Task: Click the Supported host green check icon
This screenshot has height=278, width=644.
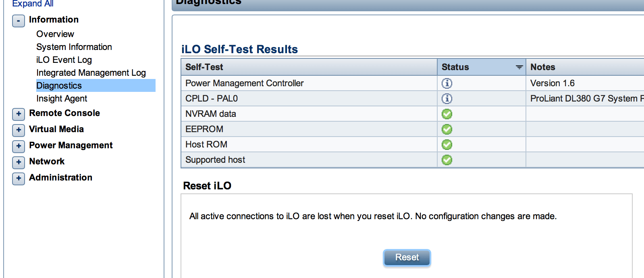Action: [x=447, y=160]
